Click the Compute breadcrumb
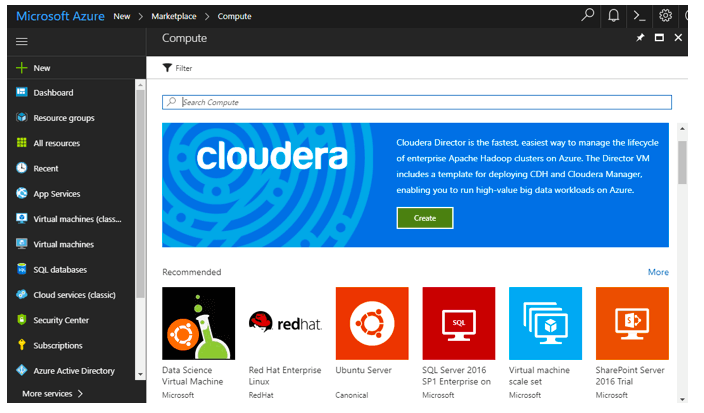The height and width of the screenshot is (413, 704). click(x=234, y=16)
